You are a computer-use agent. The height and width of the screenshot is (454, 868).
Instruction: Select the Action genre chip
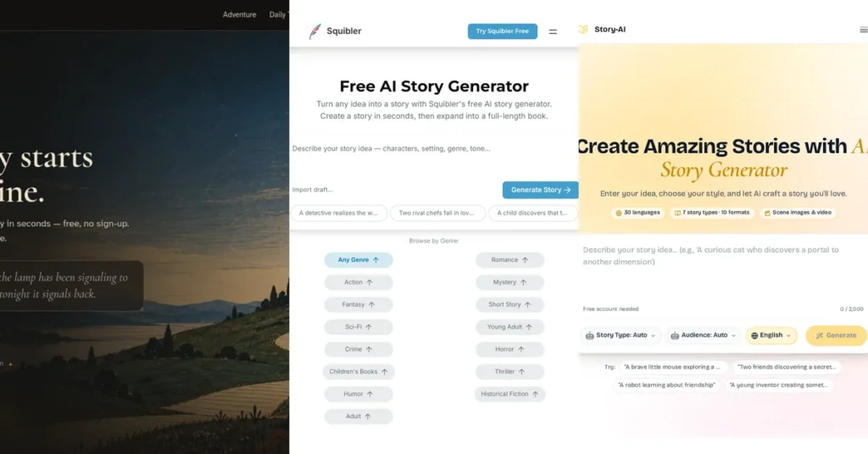pos(359,282)
